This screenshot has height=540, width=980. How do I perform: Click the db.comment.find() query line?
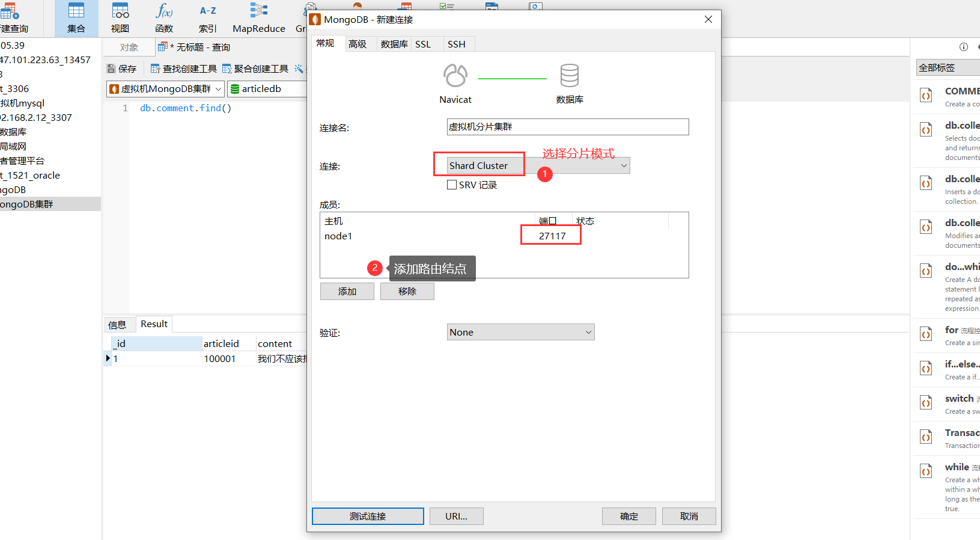(x=186, y=108)
